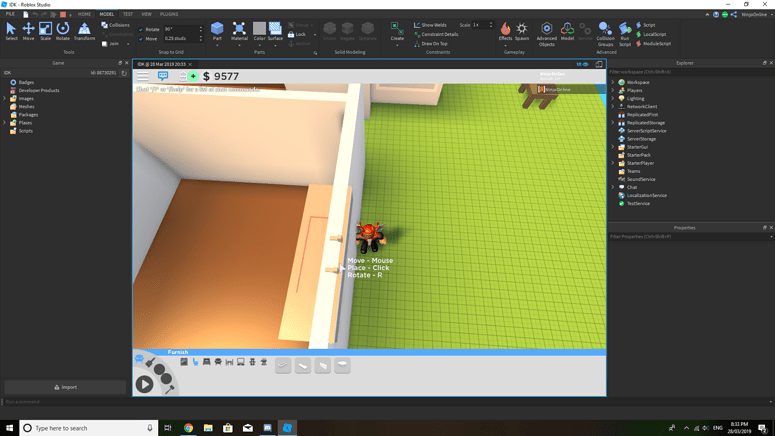This screenshot has height=436, width=775.
Task: Choose the computer monitor furniture category
Action: point(241,362)
